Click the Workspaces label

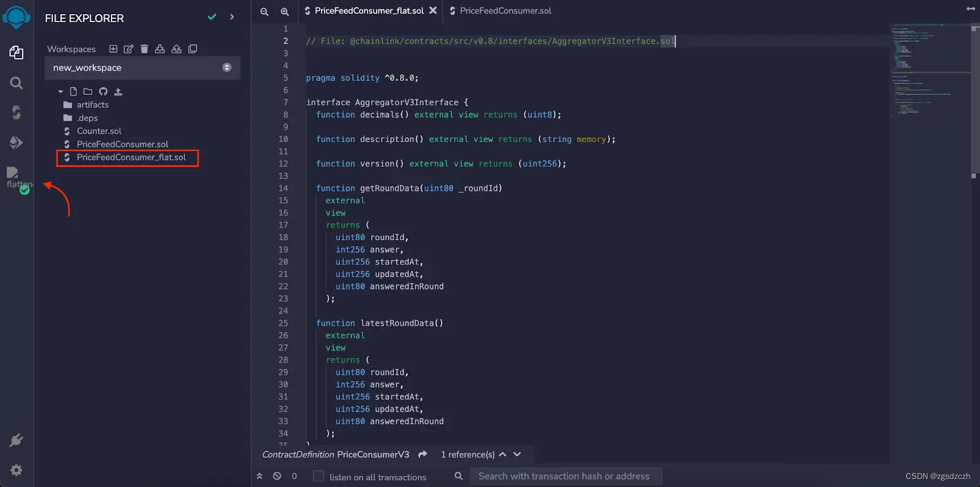[x=72, y=49]
